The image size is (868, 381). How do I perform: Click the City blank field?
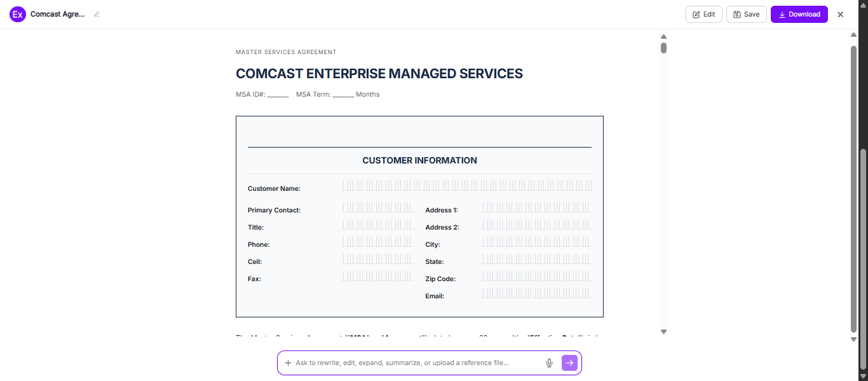point(537,242)
